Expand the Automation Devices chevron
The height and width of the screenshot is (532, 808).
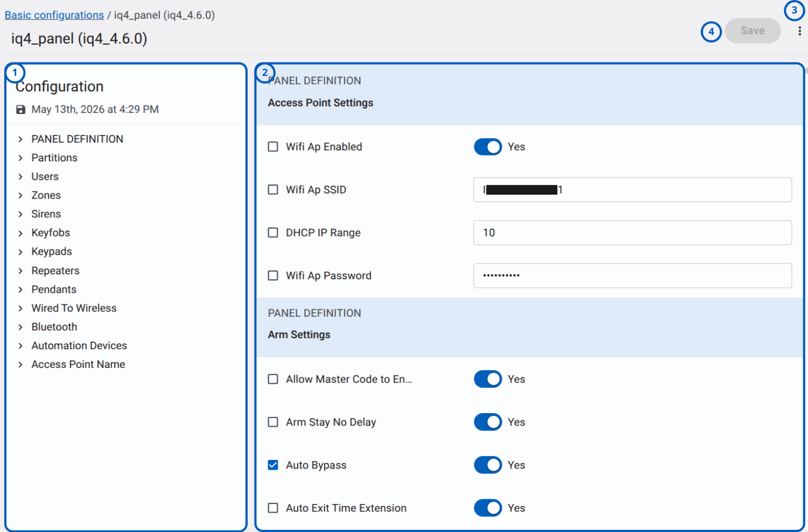coord(20,346)
